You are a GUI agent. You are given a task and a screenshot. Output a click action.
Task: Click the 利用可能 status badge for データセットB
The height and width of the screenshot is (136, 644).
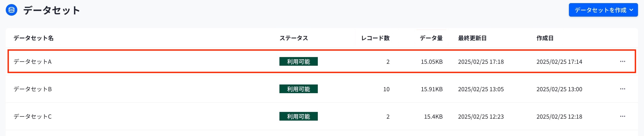[299, 89]
